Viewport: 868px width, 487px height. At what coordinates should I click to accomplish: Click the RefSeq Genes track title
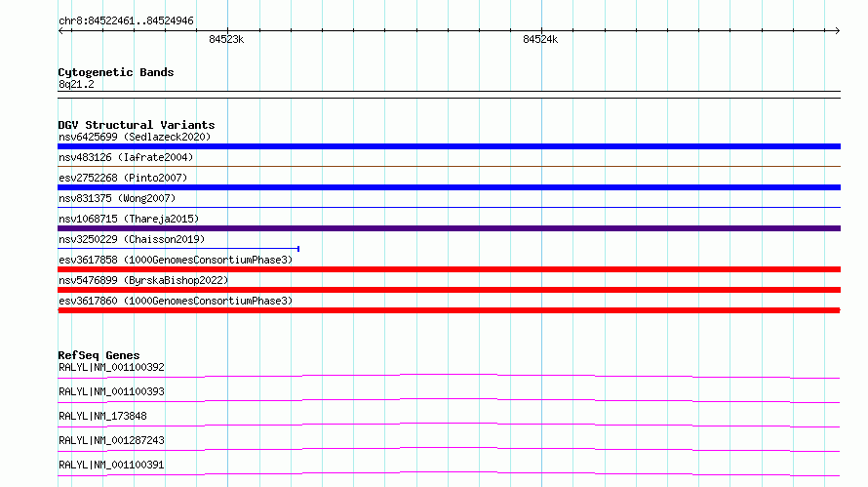coord(99,355)
